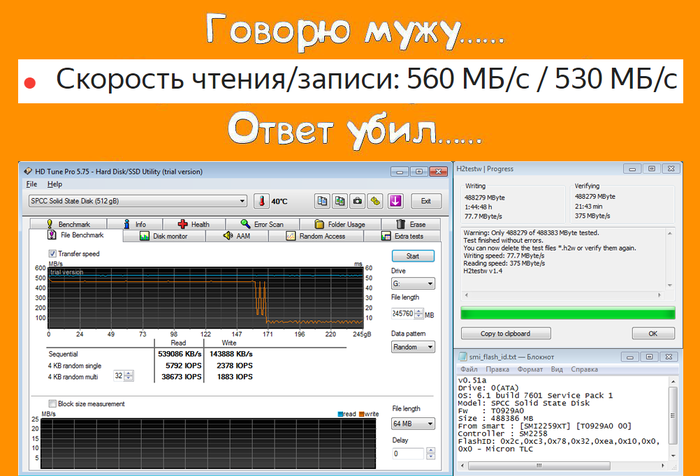This screenshot has height=476, width=700.
Task: Click the File length 245760 stepper
Action: coord(418,314)
